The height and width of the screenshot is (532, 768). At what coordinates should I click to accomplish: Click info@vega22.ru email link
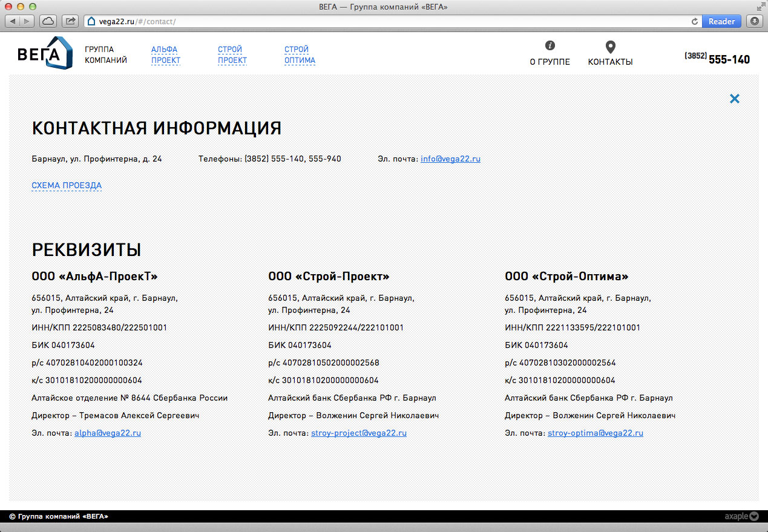point(450,159)
